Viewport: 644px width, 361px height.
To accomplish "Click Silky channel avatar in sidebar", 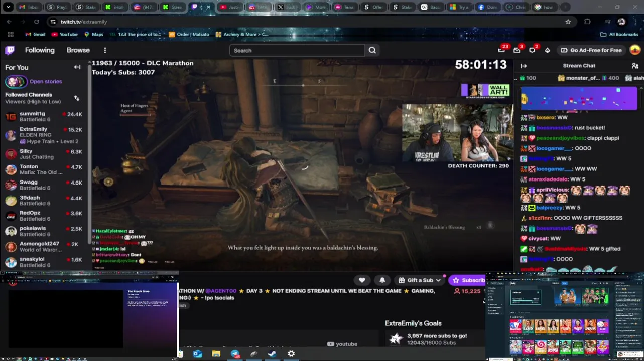I will [11, 154].
